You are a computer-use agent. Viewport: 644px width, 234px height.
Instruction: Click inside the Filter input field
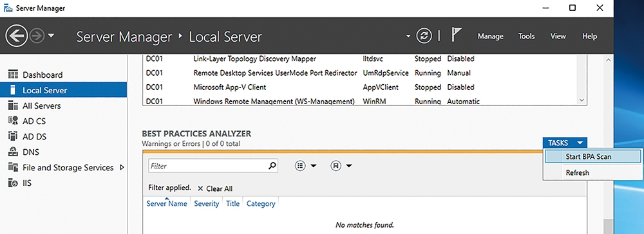(x=207, y=166)
